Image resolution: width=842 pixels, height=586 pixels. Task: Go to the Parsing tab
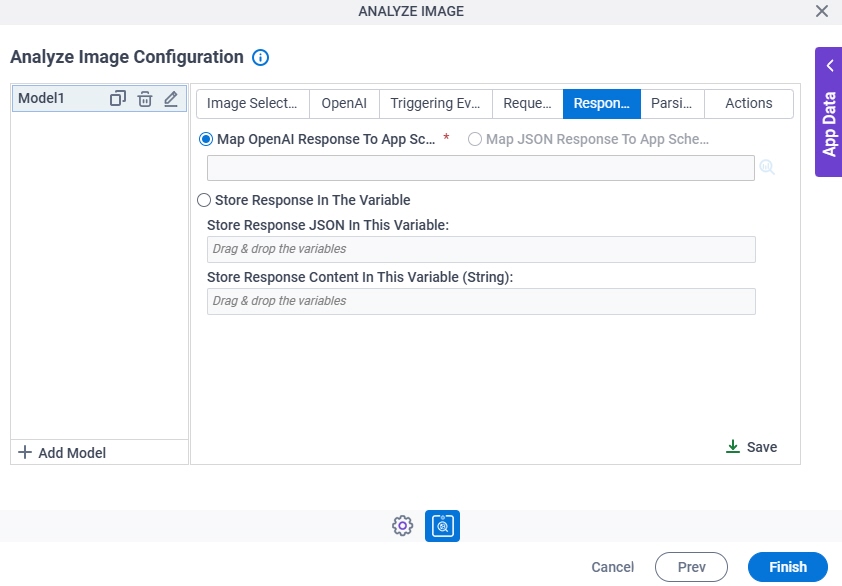click(672, 104)
